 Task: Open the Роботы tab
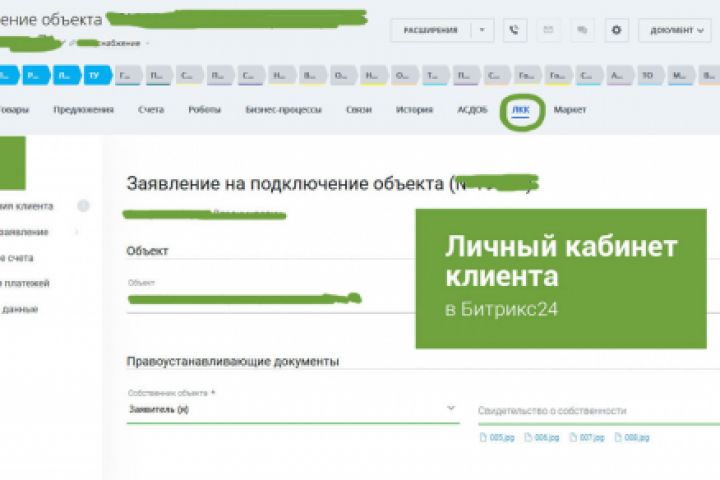pos(205,110)
